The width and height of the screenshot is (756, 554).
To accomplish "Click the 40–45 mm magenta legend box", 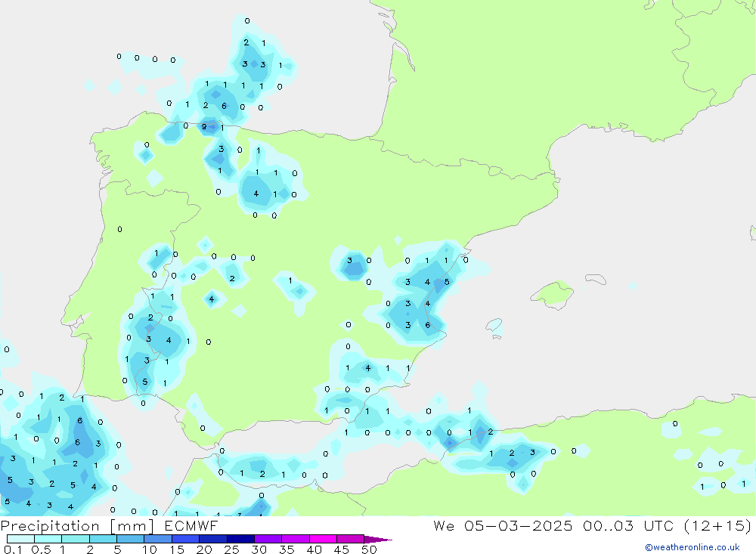I will click(x=323, y=539).
